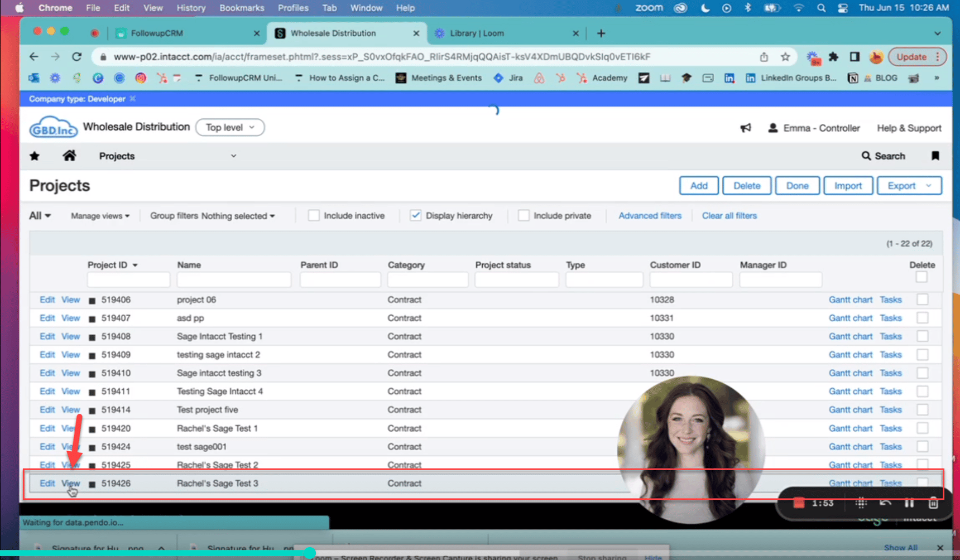Click the megaphone announcements icon
The image size is (960, 560).
point(746,127)
